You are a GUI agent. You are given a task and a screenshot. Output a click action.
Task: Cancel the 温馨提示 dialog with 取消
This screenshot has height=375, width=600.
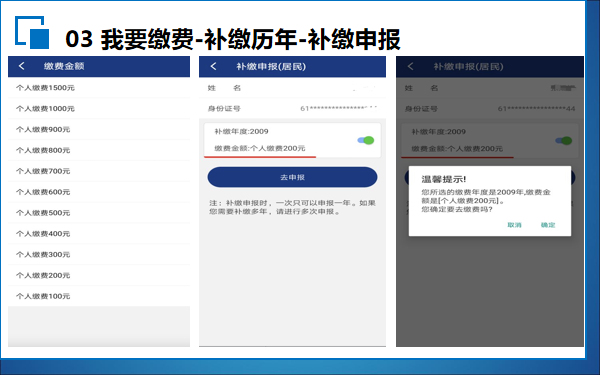click(x=514, y=225)
